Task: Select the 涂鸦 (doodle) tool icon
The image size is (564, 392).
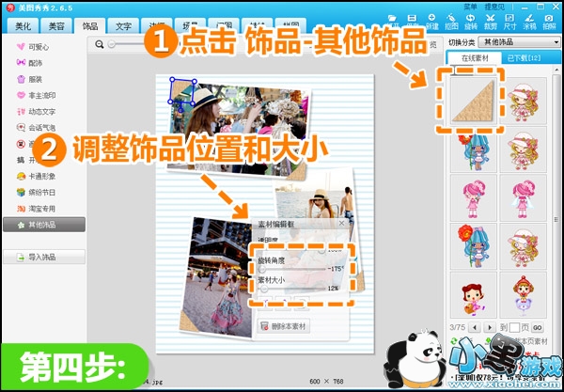Action: (x=528, y=20)
